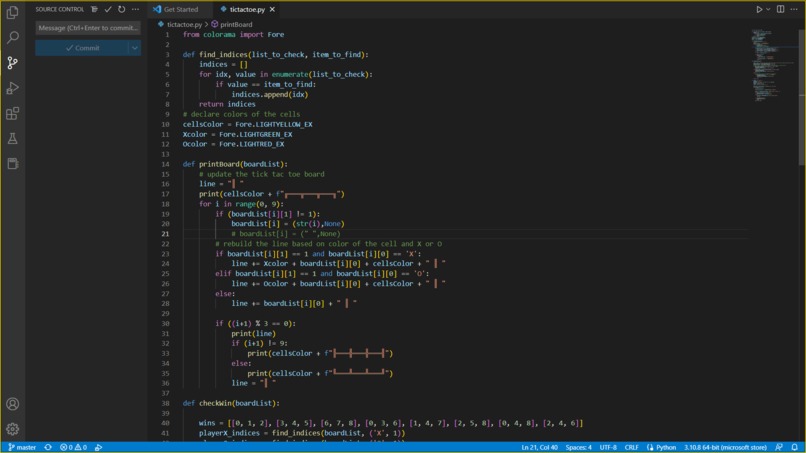This screenshot has width=806, height=453.
Task: Click the editor vertical scrollbar
Action: (x=802, y=98)
